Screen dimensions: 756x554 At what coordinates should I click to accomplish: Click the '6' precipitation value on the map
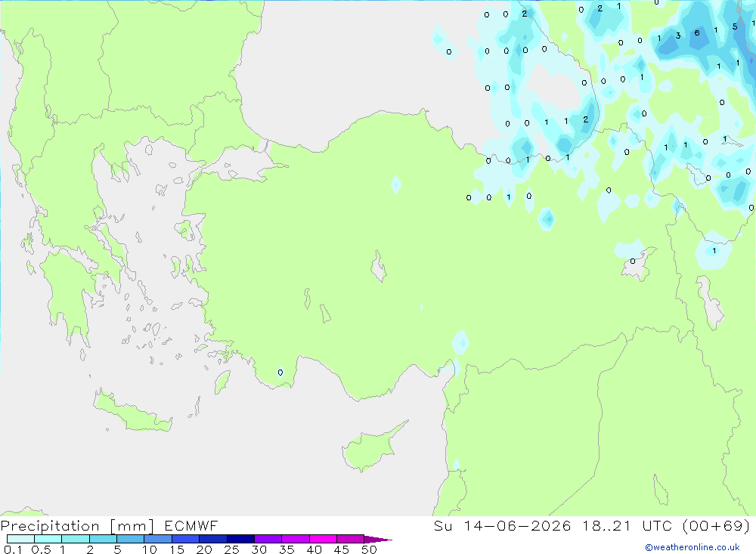tap(697, 32)
